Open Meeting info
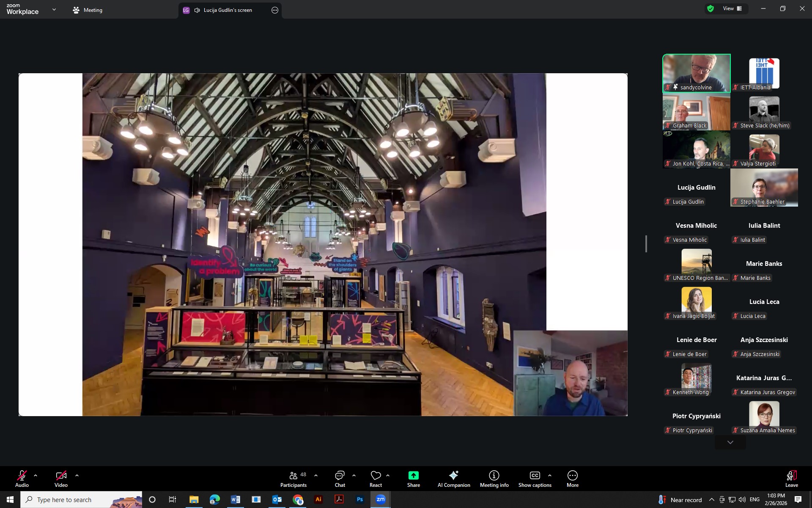812x508 pixels. (494, 479)
